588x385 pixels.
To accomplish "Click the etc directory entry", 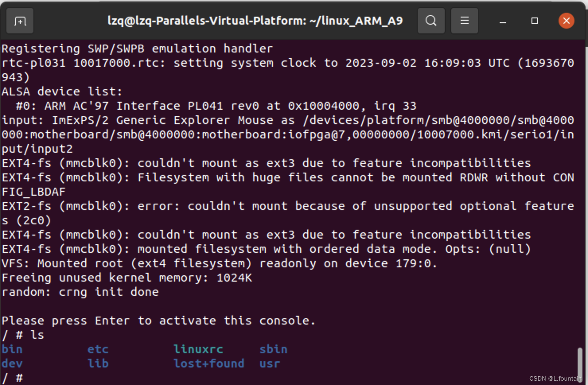I will tap(97, 349).
